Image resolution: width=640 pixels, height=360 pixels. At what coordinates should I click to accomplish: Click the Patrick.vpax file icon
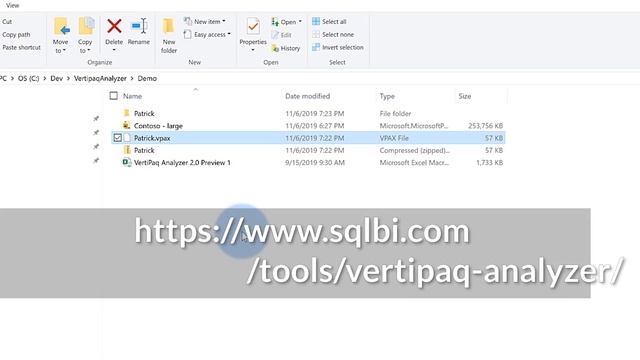[x=127, y=138]
